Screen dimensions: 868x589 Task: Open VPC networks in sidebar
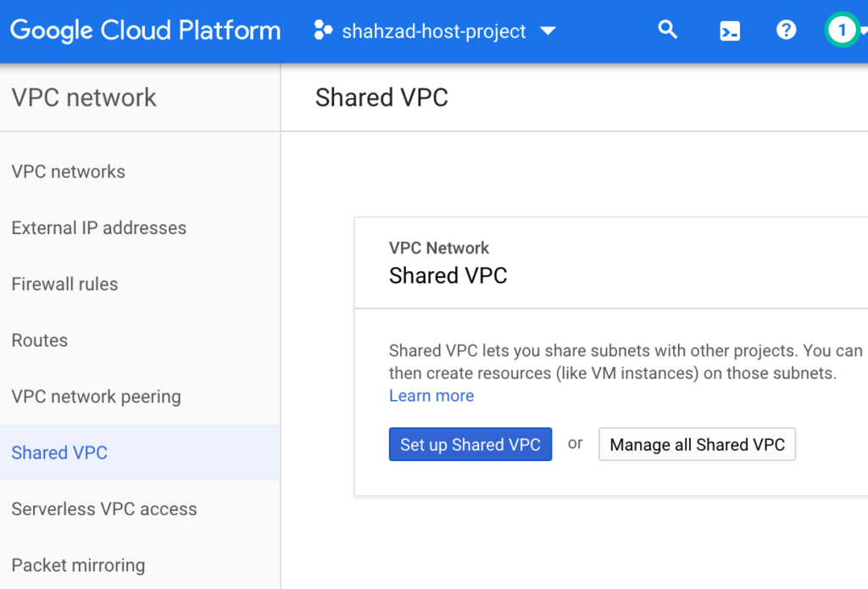click(140, 171)
